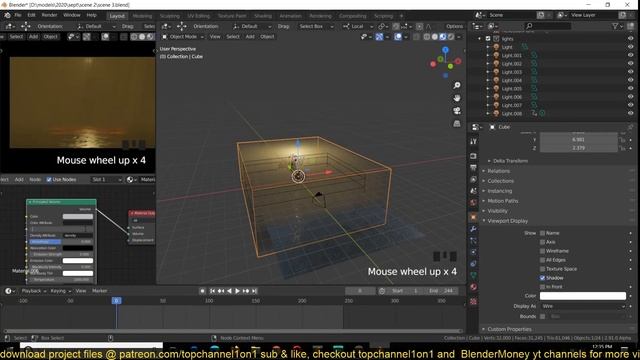Expand the Custom Properties panel
The height and width of the screenshot is (360, 640).
click(x=509, y=329)
